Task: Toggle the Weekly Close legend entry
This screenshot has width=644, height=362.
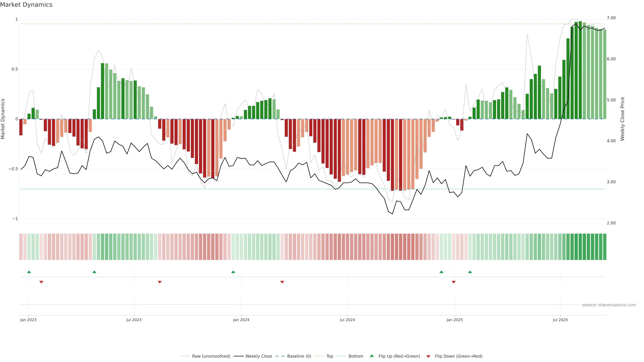Action: [258, 356]
